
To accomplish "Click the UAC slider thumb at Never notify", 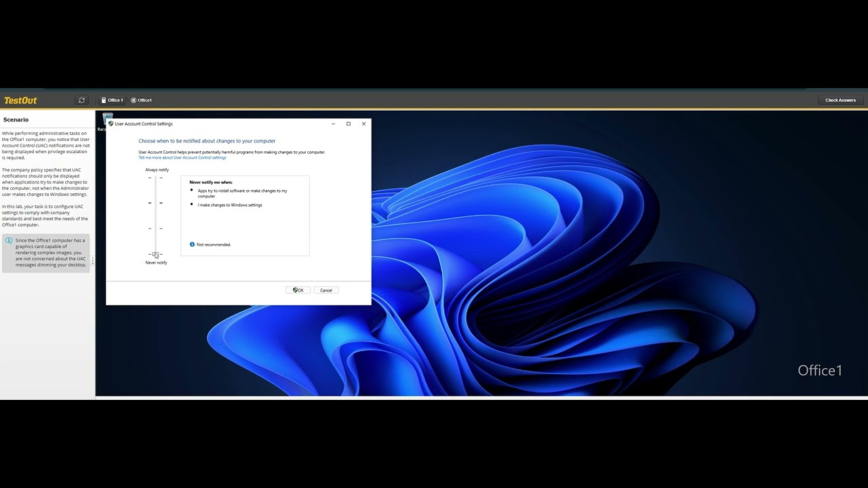I will (x=155, y=254).
